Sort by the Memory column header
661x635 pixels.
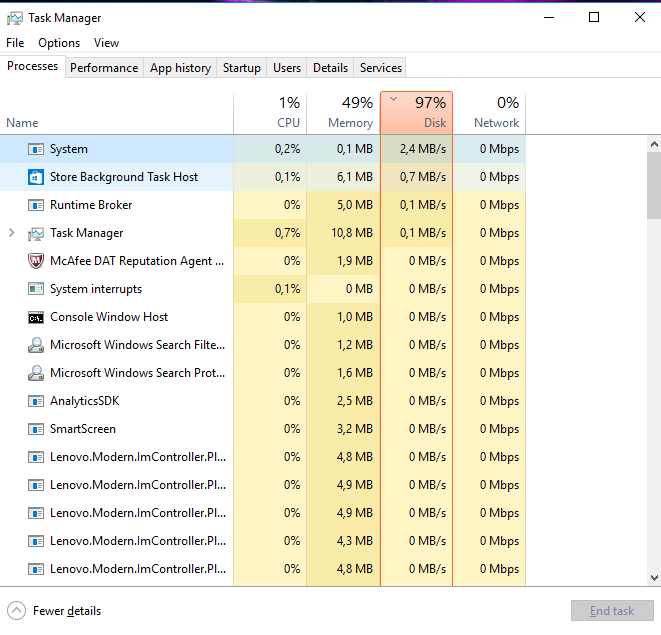(x=343, y=113)
